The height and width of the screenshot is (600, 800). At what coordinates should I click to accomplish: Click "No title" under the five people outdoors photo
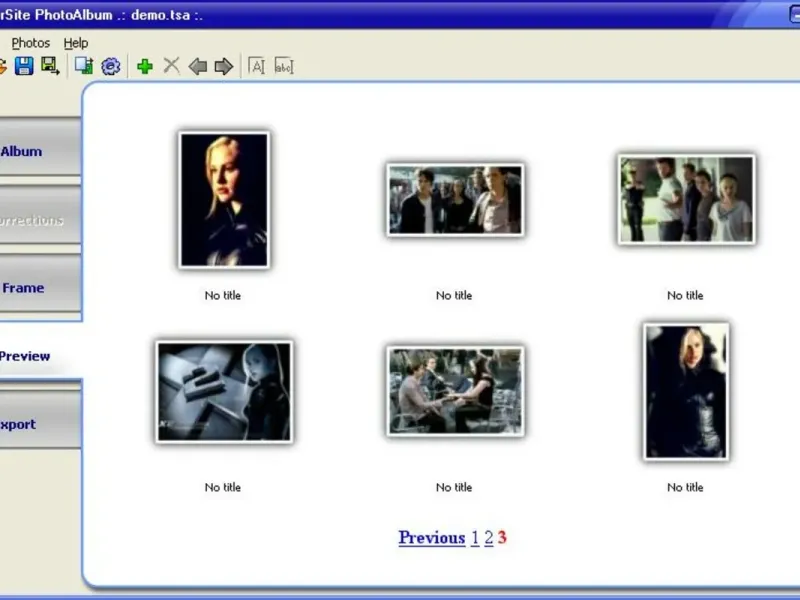click(685, 295)
